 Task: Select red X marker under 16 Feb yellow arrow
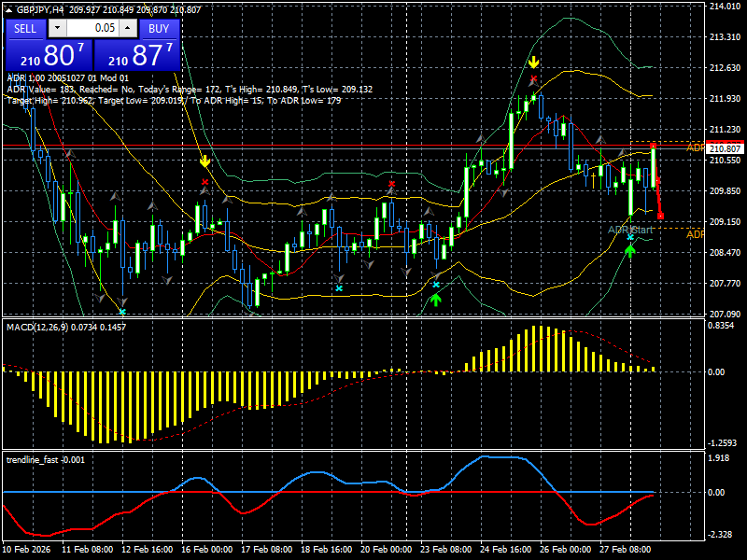point(204,182)
